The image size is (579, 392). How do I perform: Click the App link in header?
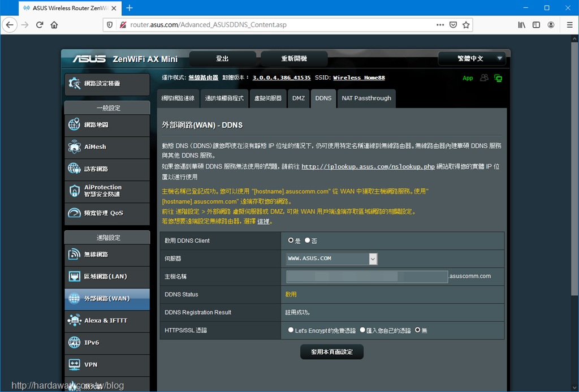coord(468,78)
